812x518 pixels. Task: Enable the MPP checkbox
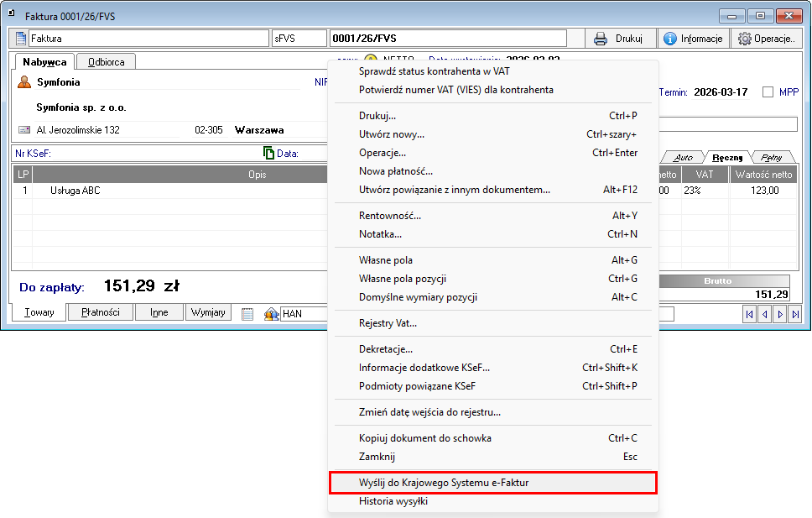pos(768,92)
